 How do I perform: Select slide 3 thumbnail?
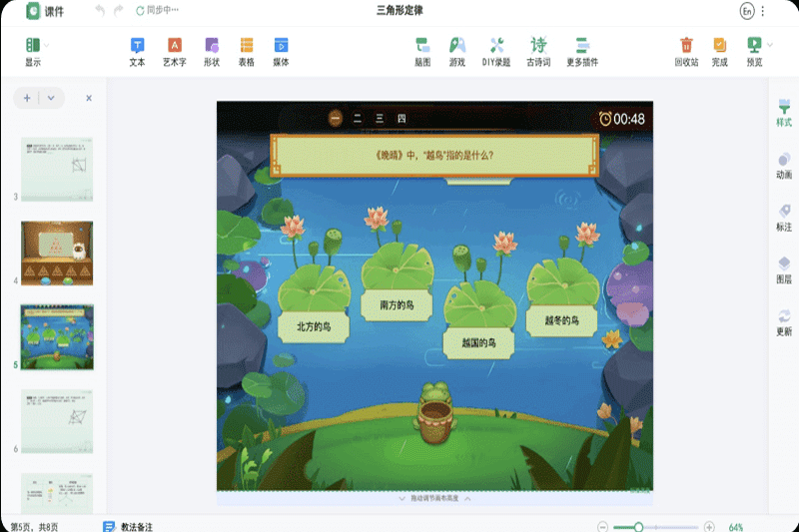pos(57,169)
